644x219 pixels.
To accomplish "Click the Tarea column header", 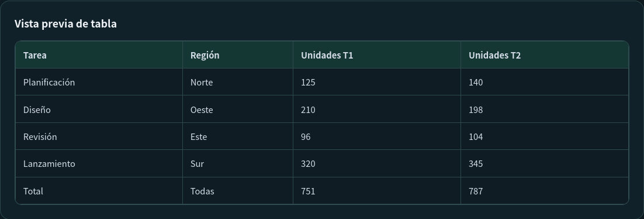I will [99, 55].
